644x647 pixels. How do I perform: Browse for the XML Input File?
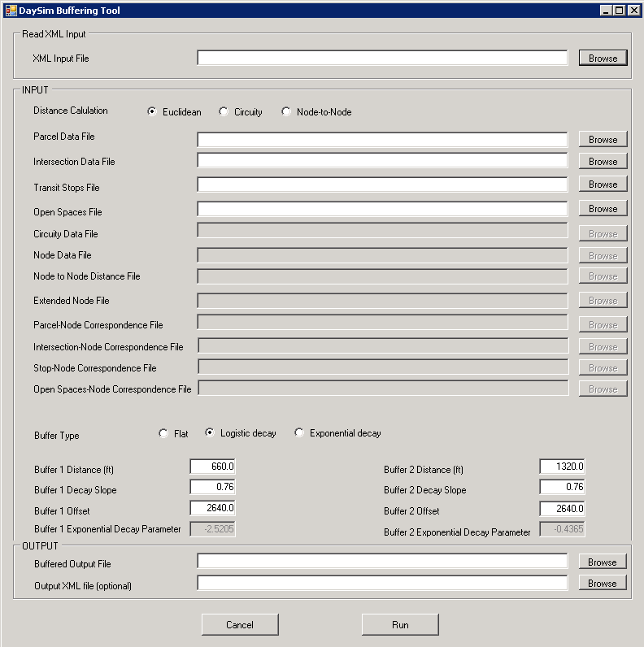pos(603,59)
